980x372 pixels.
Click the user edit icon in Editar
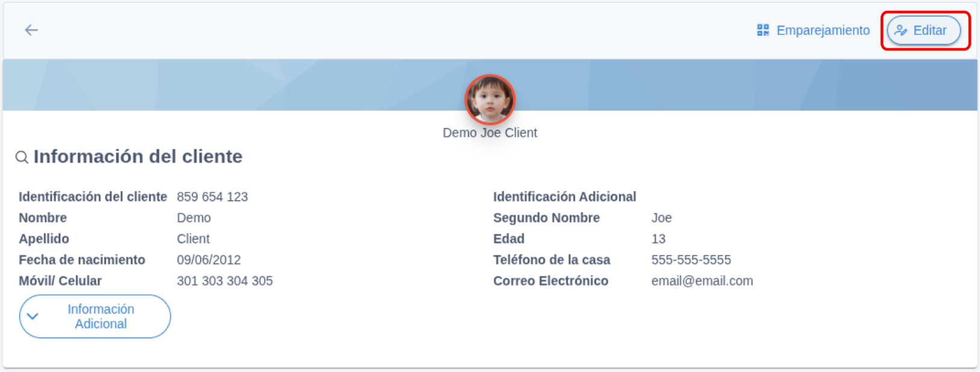click(x=901, y=30)
